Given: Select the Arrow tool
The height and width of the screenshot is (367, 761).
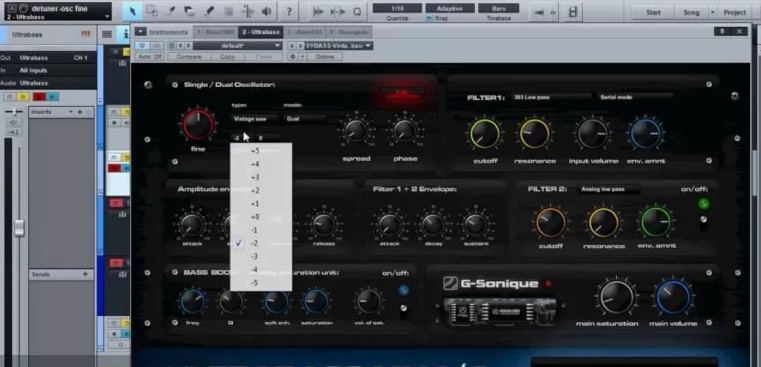Looking at the screenshot, I should pyautogui.click(x=132, y=11).
